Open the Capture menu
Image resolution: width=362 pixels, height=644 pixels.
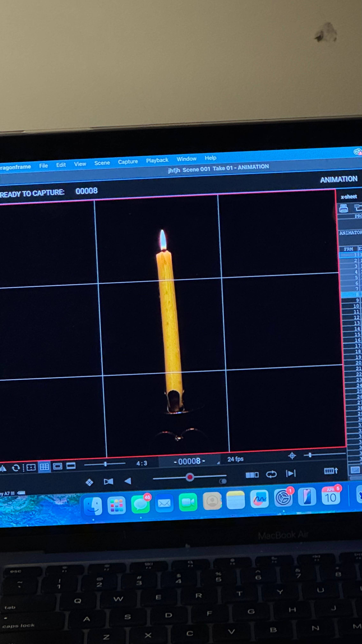(128, 161)
